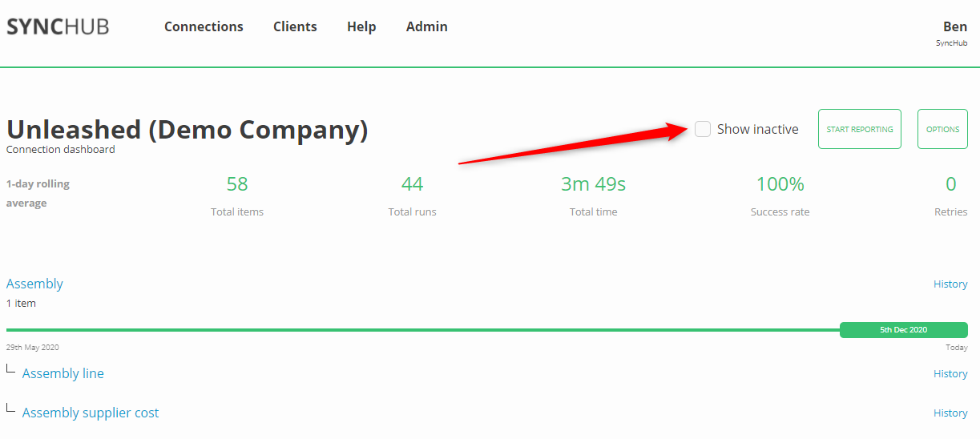Click the branch icon beside Assembly supplier cost

10,409
